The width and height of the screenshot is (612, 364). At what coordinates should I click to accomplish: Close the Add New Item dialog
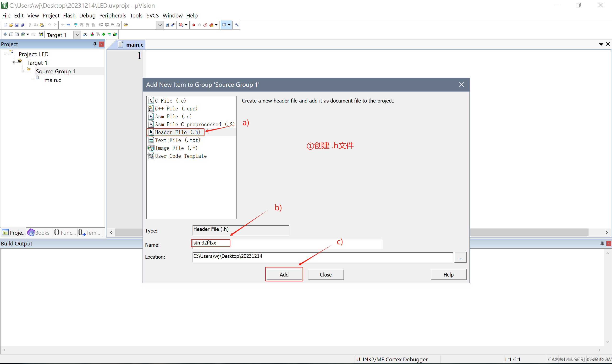(x=461, y=85)
